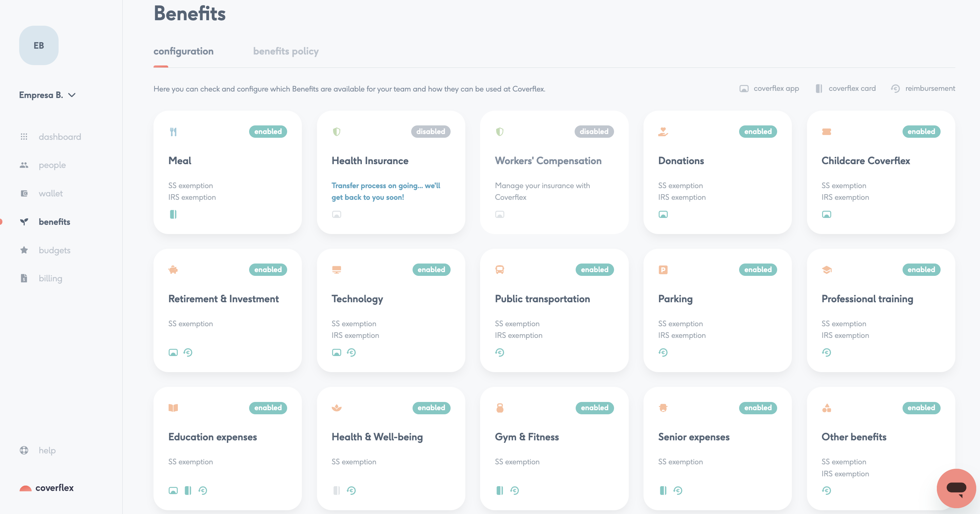
Task: Click the wallet icon in the sidebar
Action: point(24,193)
